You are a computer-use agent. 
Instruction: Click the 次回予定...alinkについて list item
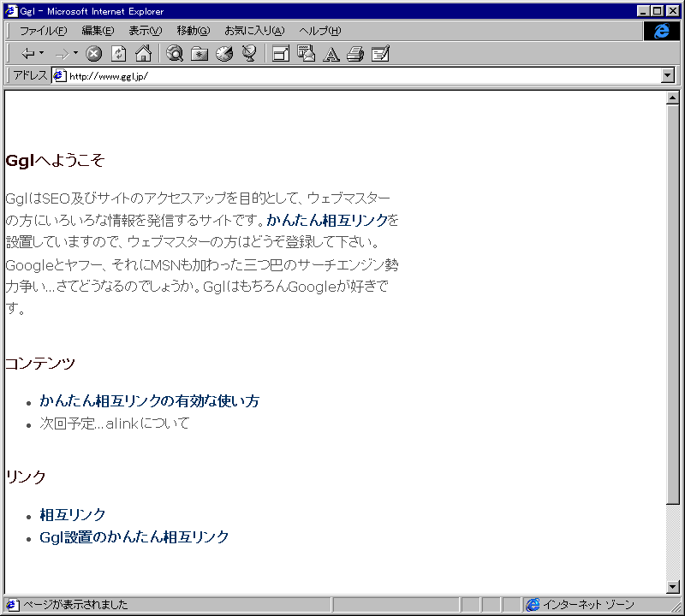115,423
